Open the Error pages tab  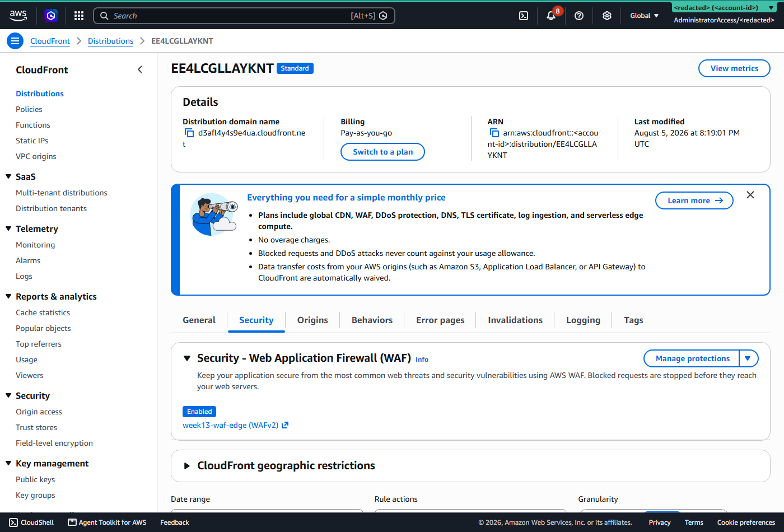tap(440, 320)
